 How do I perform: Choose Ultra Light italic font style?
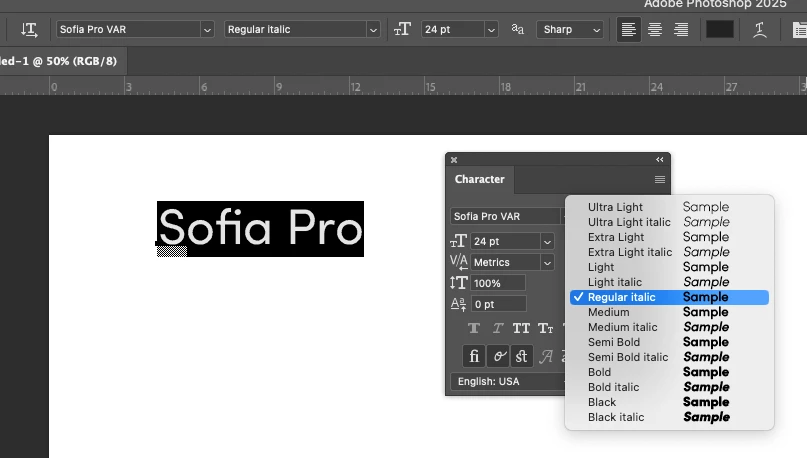[x=669, y=222]
